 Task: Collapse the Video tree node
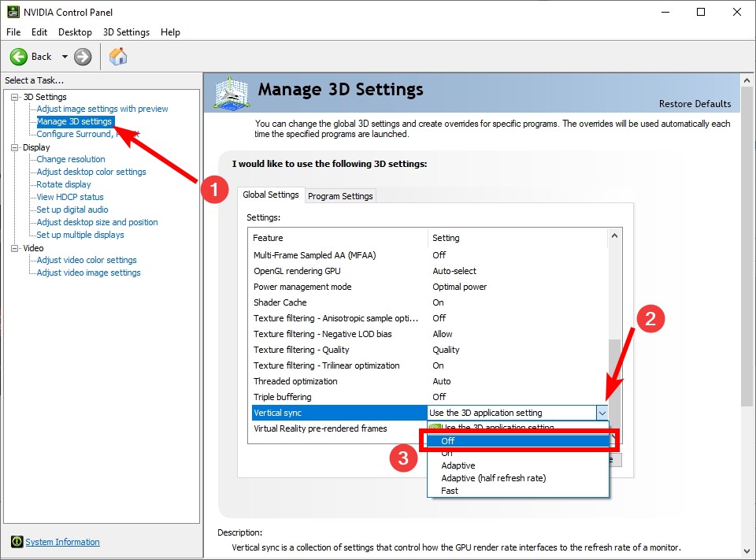point(15,248)
